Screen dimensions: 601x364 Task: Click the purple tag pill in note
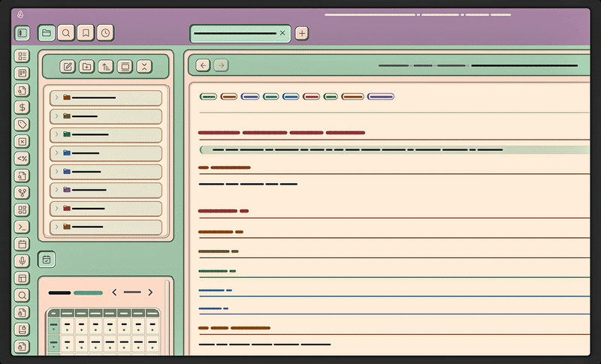[x=381, y=97]
